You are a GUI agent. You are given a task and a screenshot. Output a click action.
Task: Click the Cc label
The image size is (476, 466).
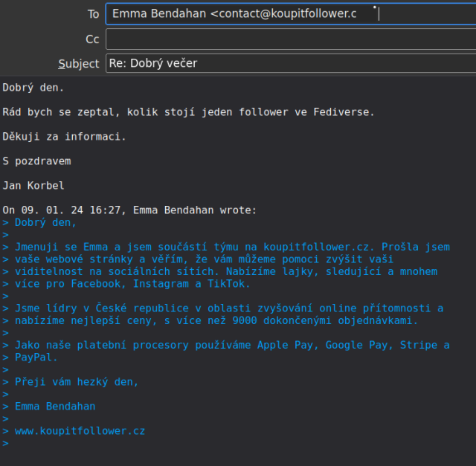pos(92,39)
